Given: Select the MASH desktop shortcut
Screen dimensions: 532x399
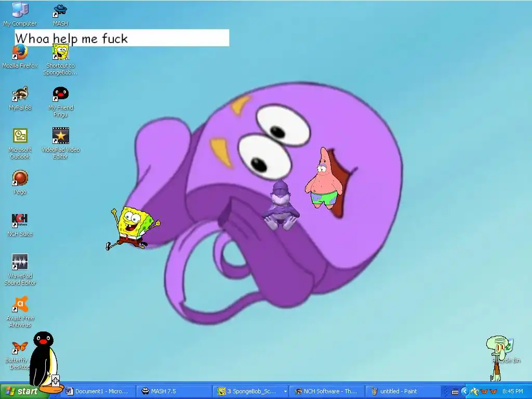Looking at the screenshot, I should (x=60, y=15).
